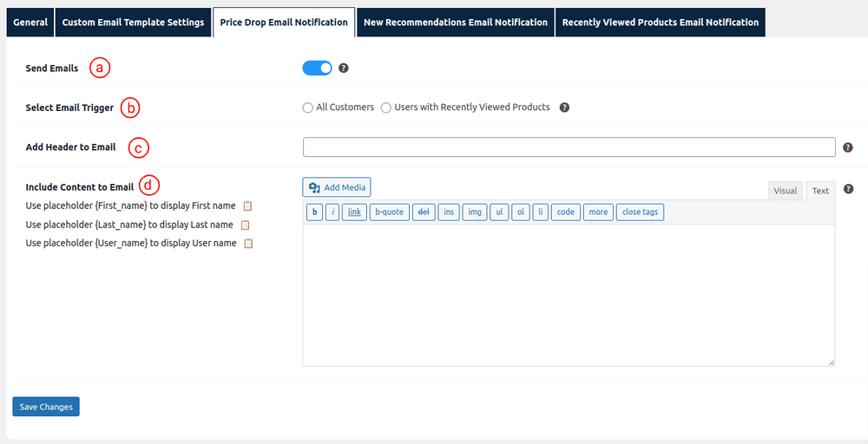Insert deleted text tag with del button

pos(424,212)
